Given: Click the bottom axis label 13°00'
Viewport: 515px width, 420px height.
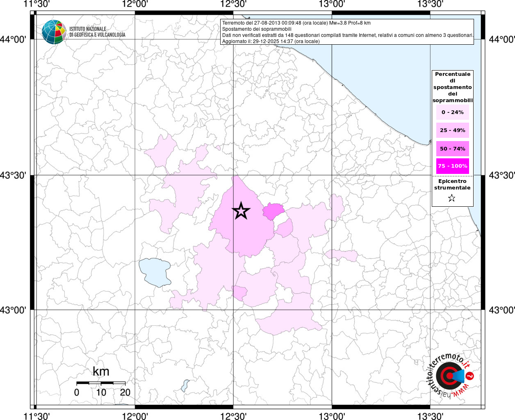Looking at the screenshot, I should click(332, 416).
